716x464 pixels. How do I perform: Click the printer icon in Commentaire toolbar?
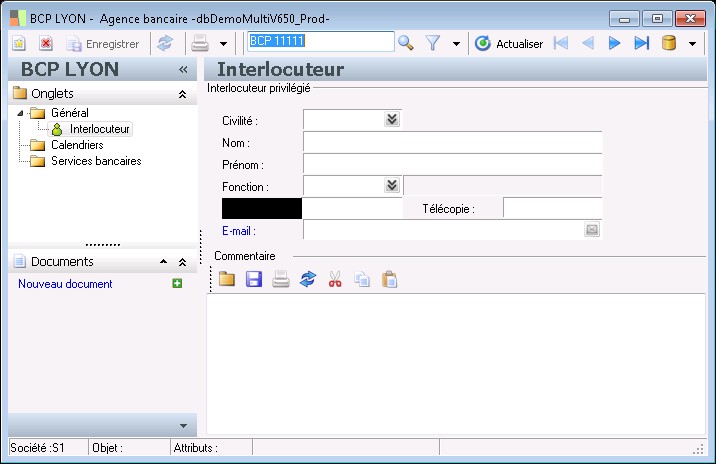pyautogui.click(x=281, y=279)
